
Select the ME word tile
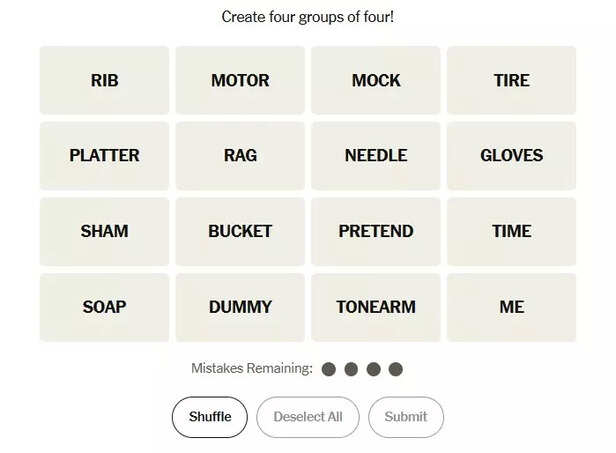pos(511,307)
